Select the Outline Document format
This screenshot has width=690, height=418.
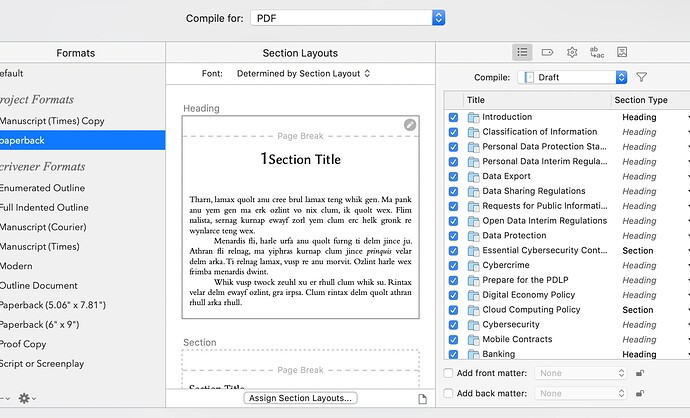[x=82, y=286]
